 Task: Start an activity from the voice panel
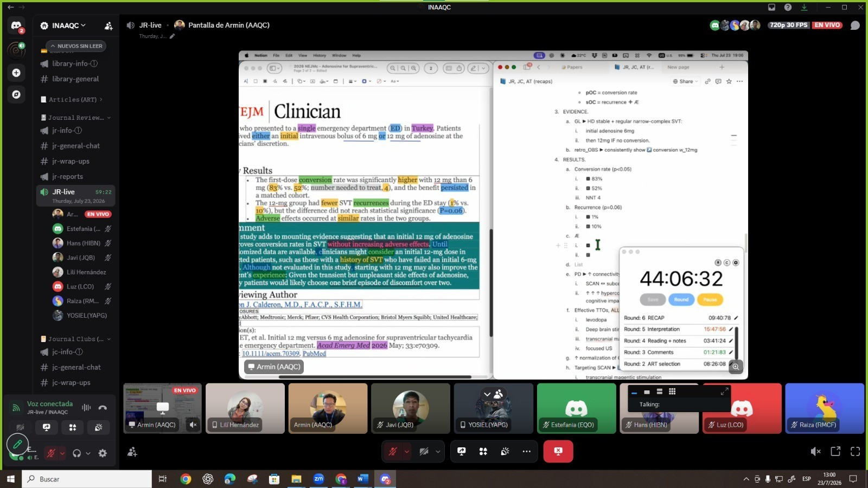(x=73, y=427)
